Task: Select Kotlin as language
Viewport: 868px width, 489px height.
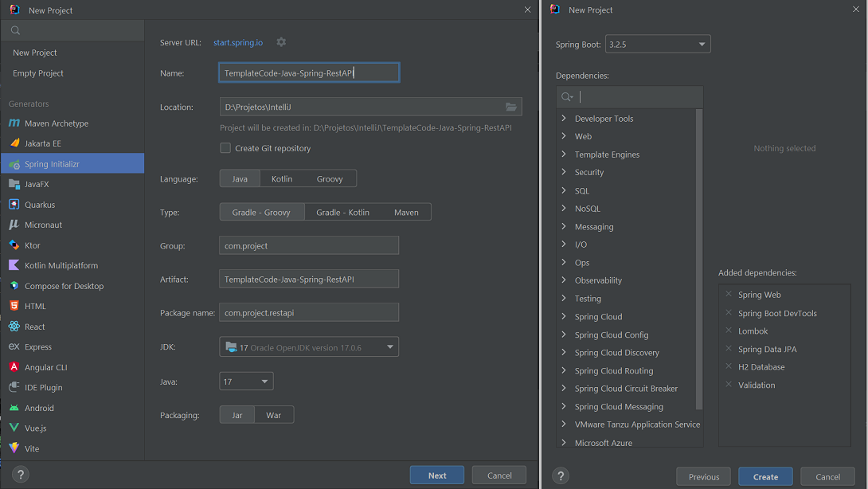Action: 282,178
